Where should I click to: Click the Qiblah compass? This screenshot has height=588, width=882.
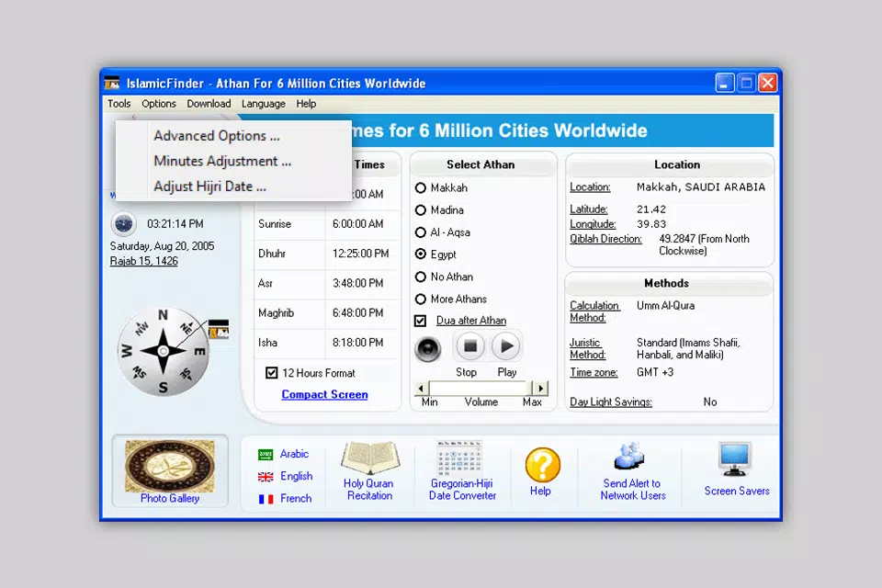[163, 352]
